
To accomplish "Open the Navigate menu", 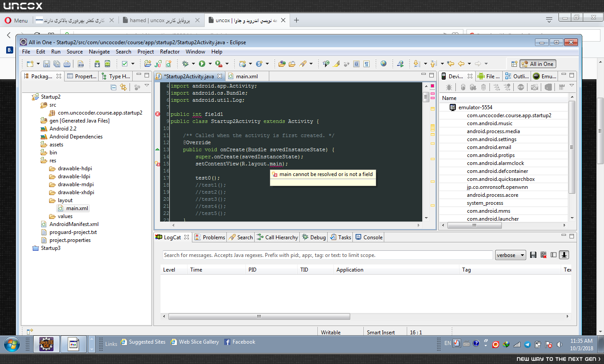I will coord(99,51).
